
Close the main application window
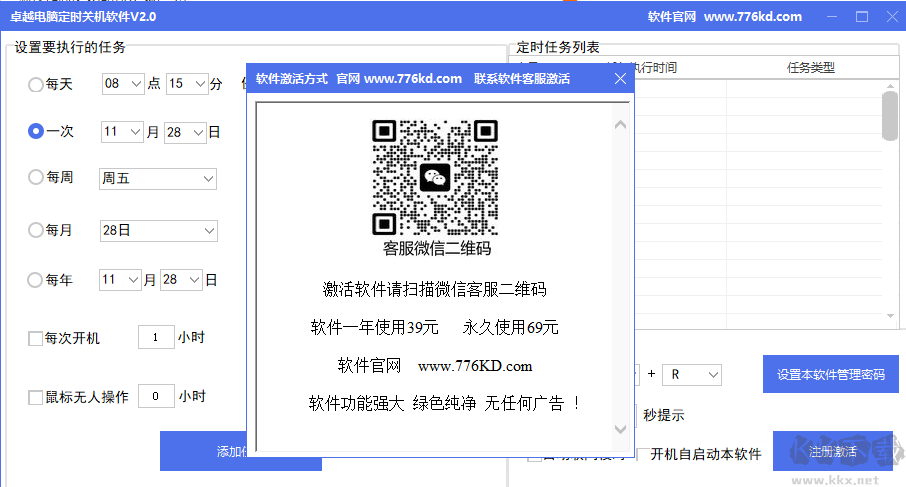coord(892,17)
